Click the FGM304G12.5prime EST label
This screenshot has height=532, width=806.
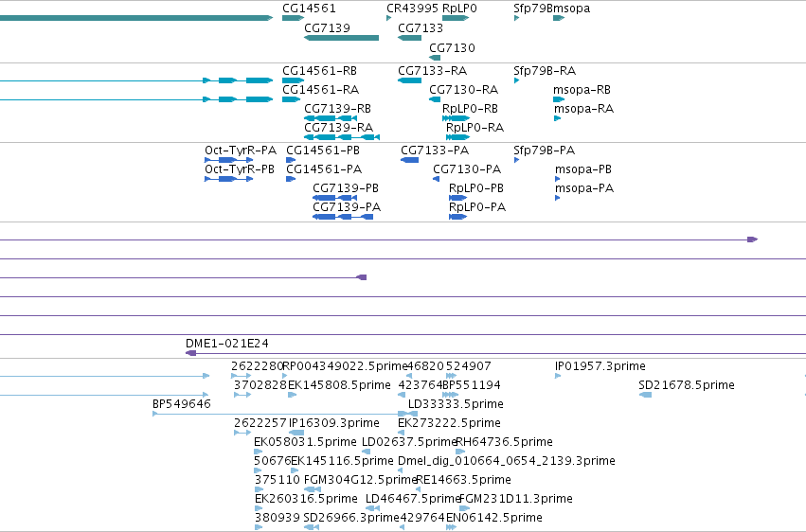coord(360,480)
